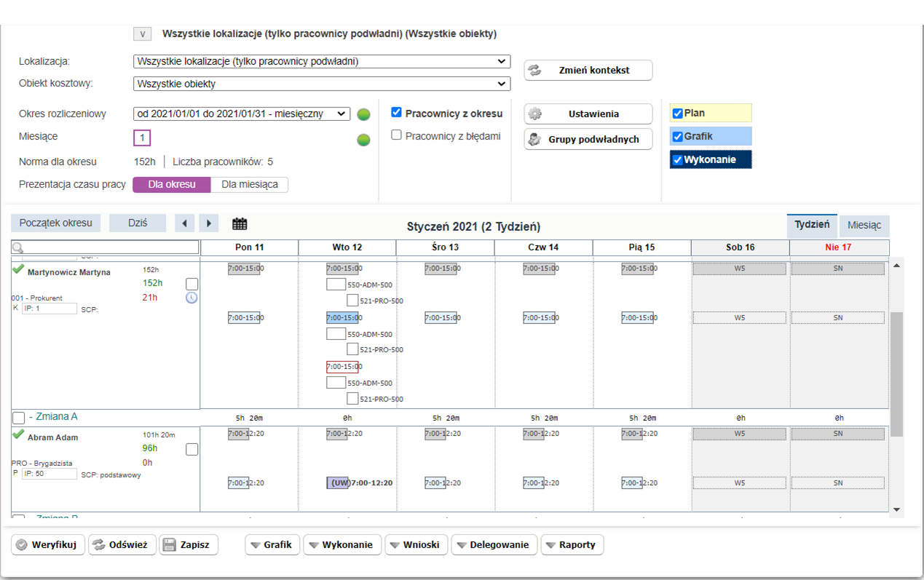Enable Pracownicy z błędami checkbox
This screenshot has width=924, height=580.
tap(397, 135)
